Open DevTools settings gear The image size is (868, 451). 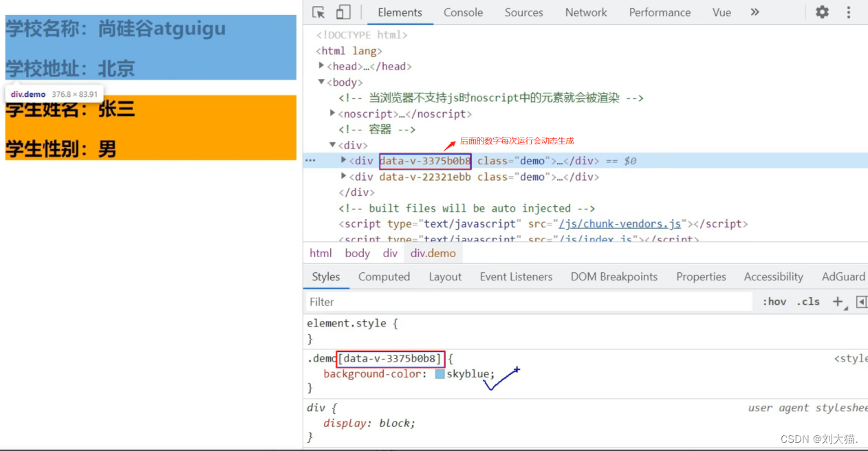coord(822,12)
